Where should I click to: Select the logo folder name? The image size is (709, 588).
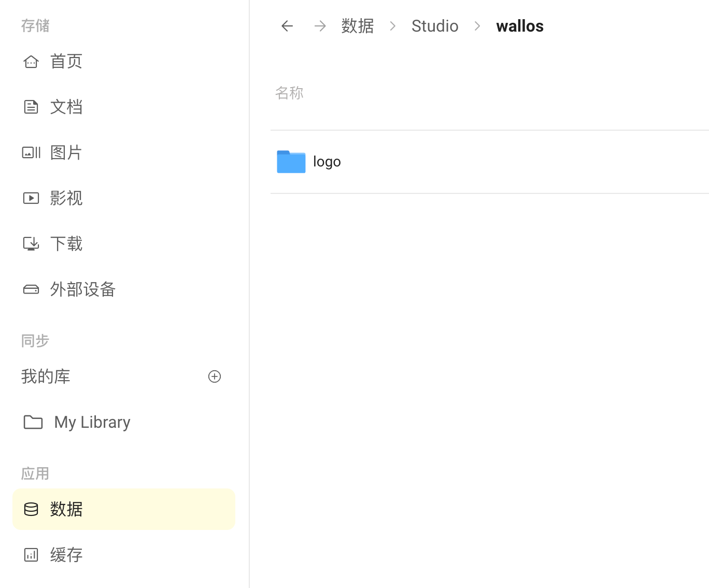(327, 162)
